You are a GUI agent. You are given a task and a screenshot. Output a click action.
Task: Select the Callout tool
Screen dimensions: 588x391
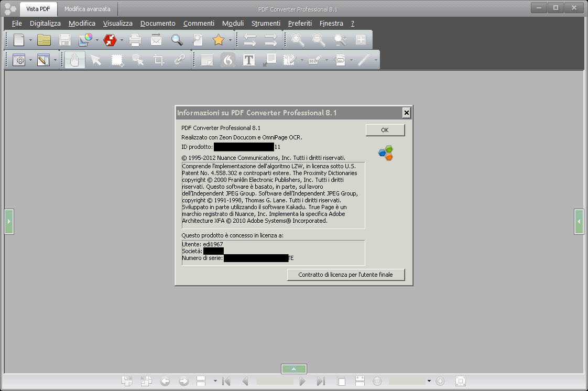[x=269, y=60]
